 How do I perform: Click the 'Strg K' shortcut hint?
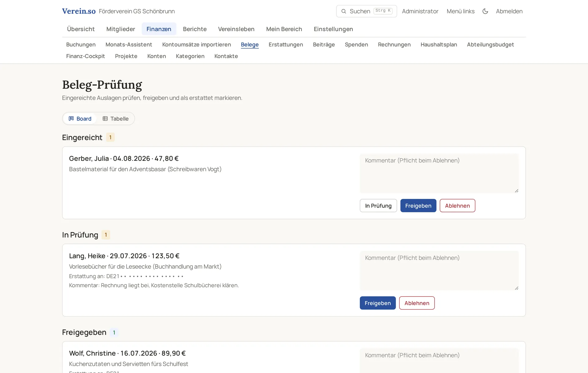coord(383,11)
